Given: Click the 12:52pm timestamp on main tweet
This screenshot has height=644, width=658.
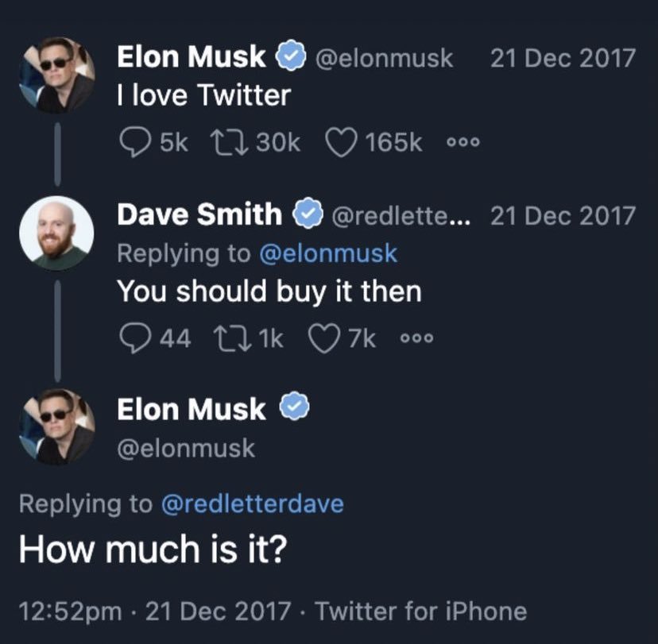Looking at the screenshot, I should point(70,611).
